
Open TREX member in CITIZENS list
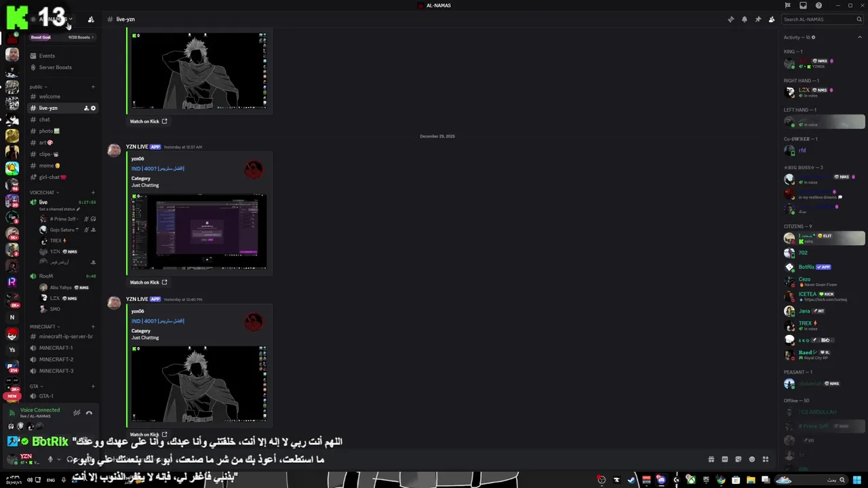823,325
